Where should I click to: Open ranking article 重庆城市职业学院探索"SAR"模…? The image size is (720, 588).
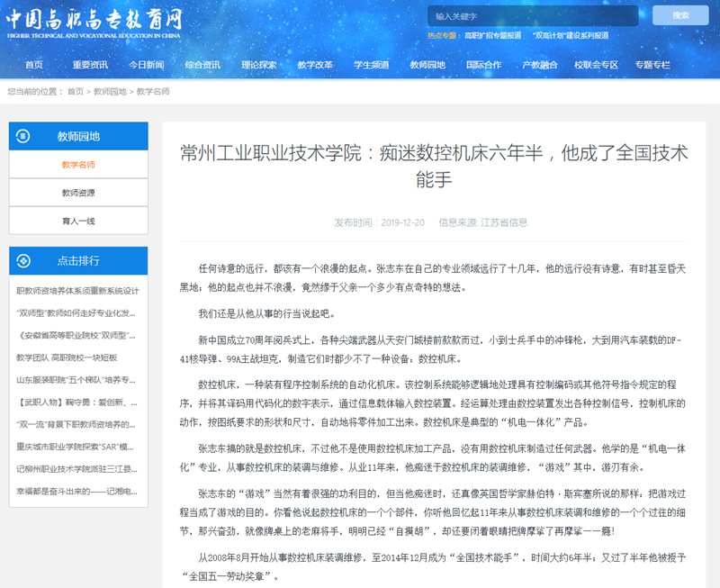pos(75,447)
